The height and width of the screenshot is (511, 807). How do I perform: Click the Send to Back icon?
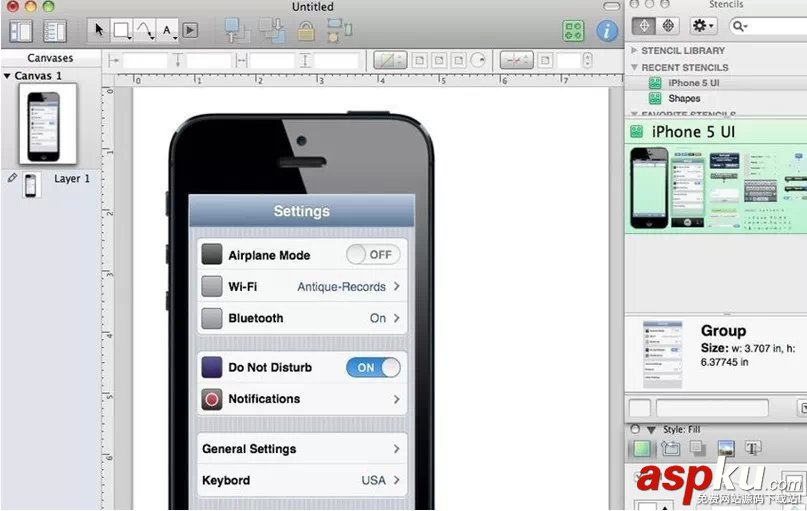point(272,30)
